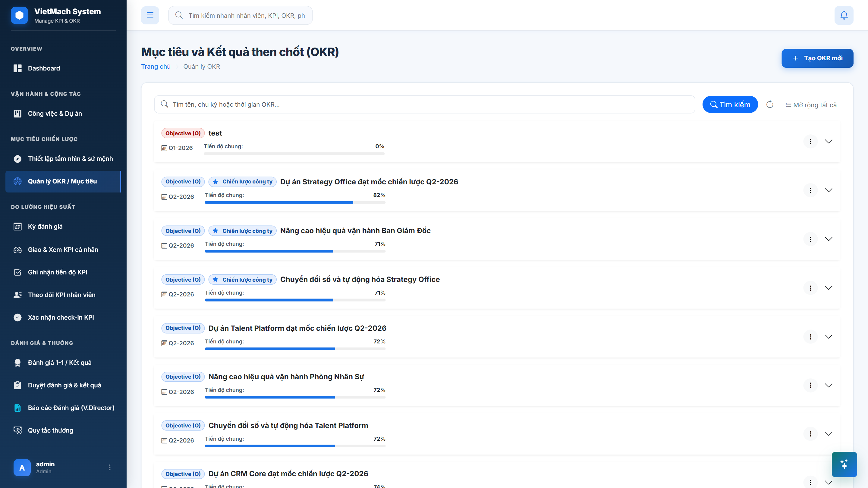Open Dashboard in the sidebar
The width and height of the screenshot is (868, 488).
pos(63,68)
